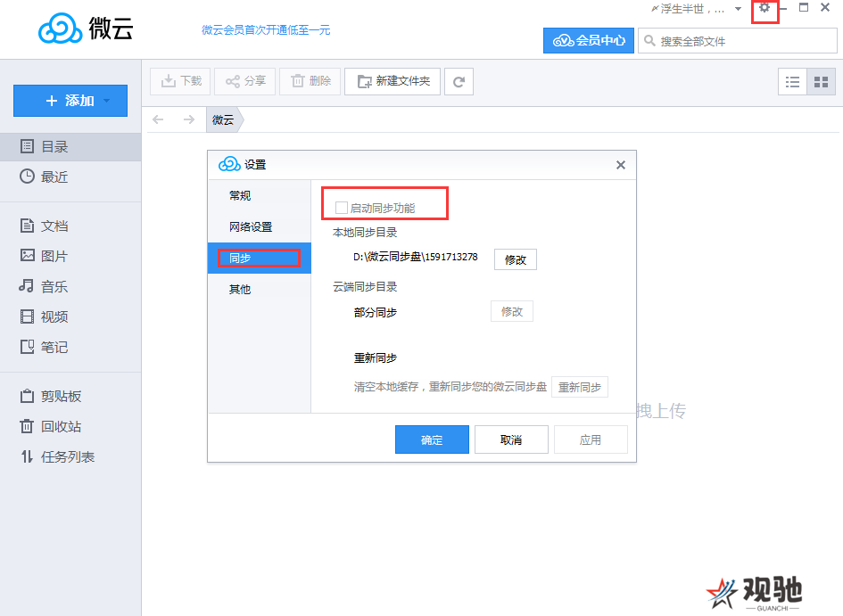
Task: Switch to grid thumbnail view
Action: (821, 82)
